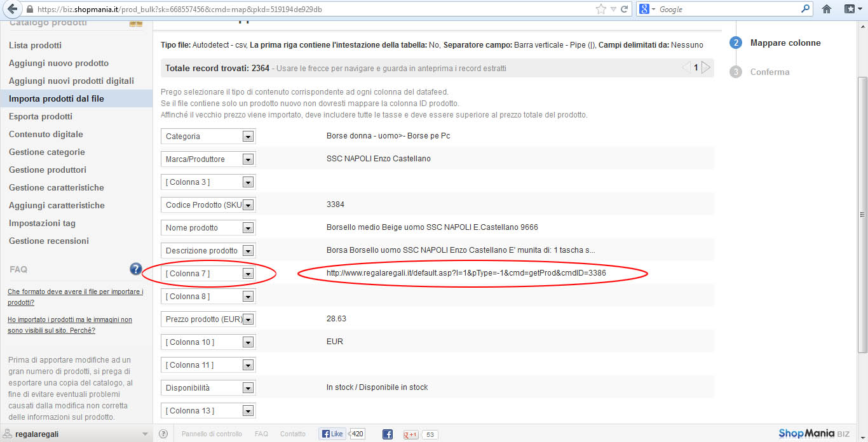This screenshot has width=868, height=442.
Task: Click the Conferma step
Action: (x=770, y=72)
